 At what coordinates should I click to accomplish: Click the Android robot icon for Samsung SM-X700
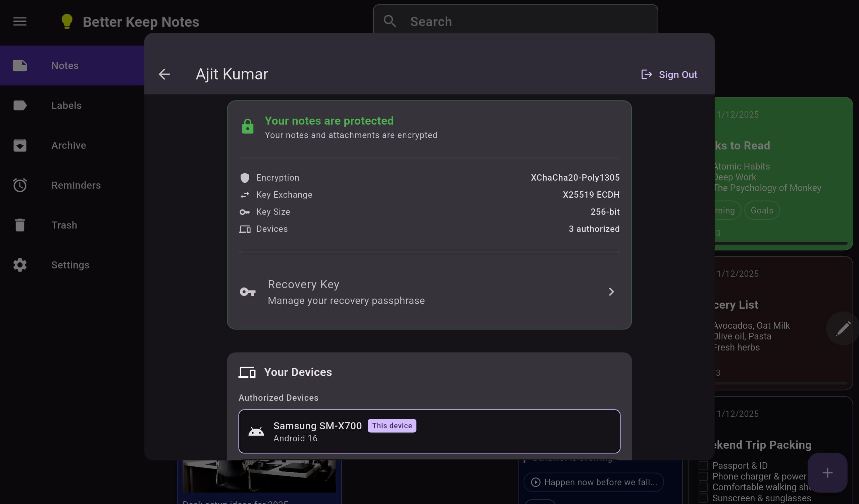tap(256, 431)
